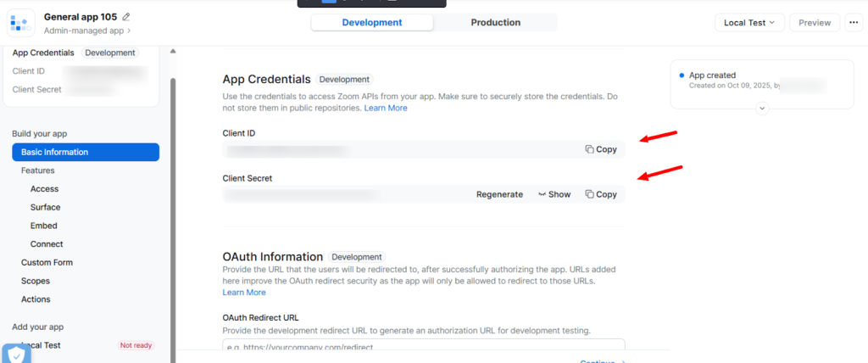Regenerate the Client Secret
This screenshot has height=363, width=868.
point(499,194)
